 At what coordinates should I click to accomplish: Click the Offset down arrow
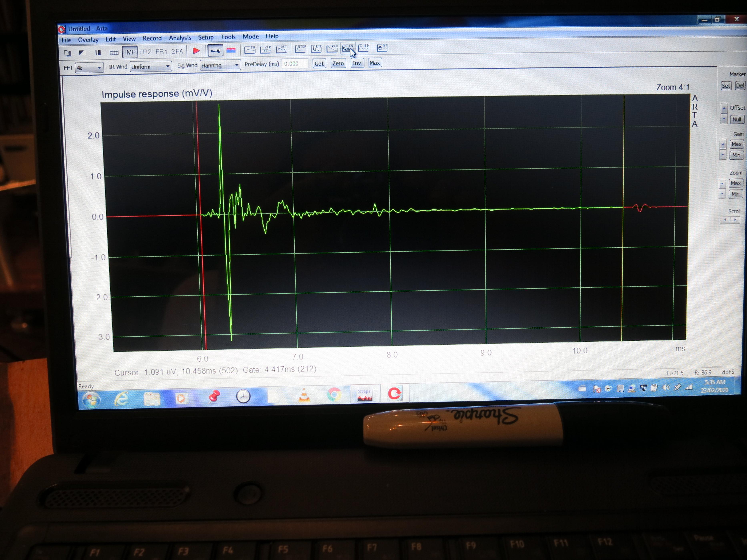[724, 119]
